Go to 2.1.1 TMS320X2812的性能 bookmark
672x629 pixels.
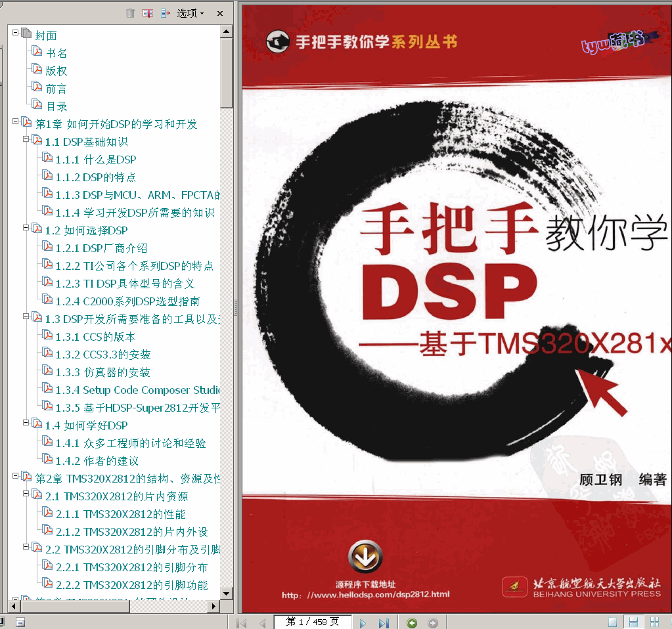(x=121, y=514)
